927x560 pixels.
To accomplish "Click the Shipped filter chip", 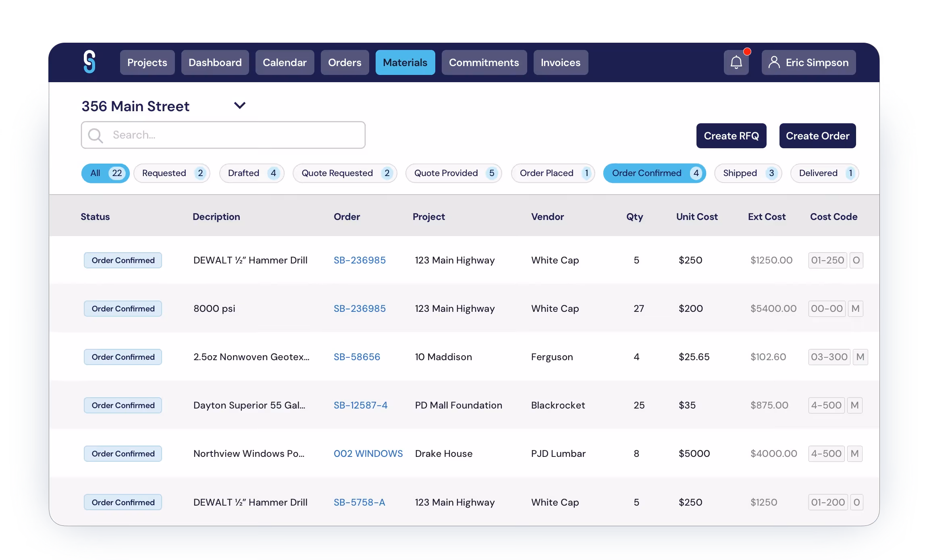I will click(748, 173).
